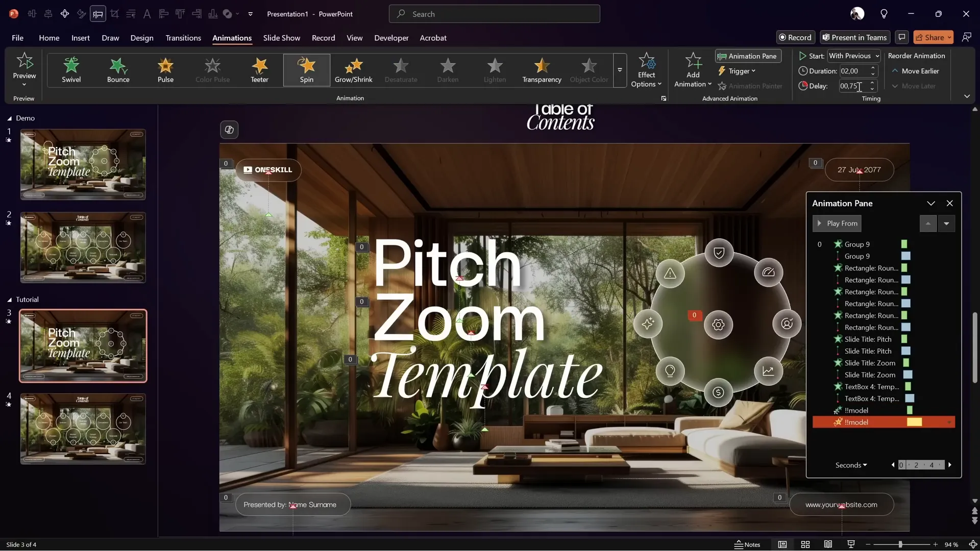Click the designer icon above the slide
The height and width of the screenshot is (551, 980).
(x=229, y=130)
